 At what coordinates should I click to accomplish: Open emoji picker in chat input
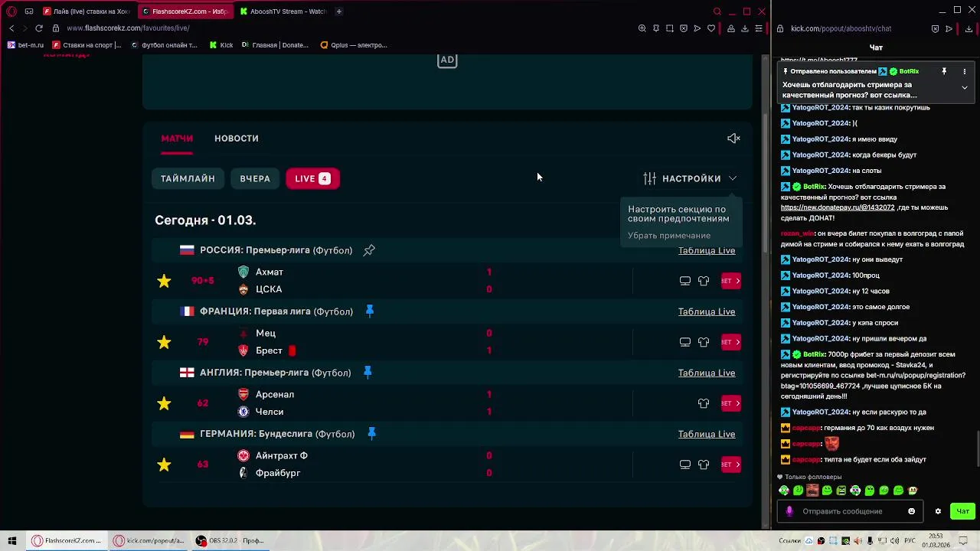911,511
